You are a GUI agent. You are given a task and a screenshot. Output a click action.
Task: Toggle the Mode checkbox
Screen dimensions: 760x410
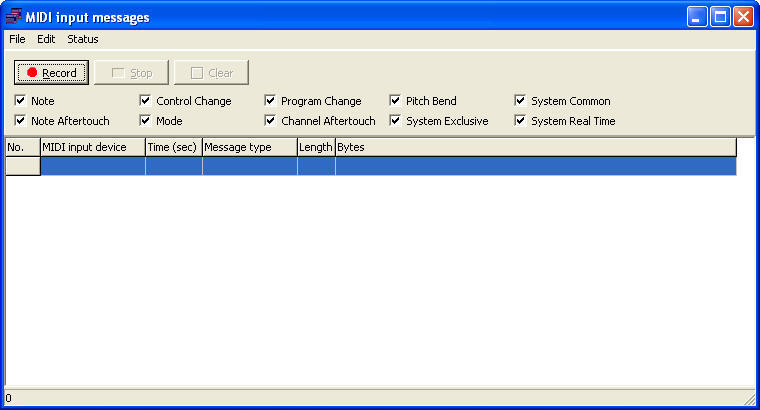pos(145,121)
